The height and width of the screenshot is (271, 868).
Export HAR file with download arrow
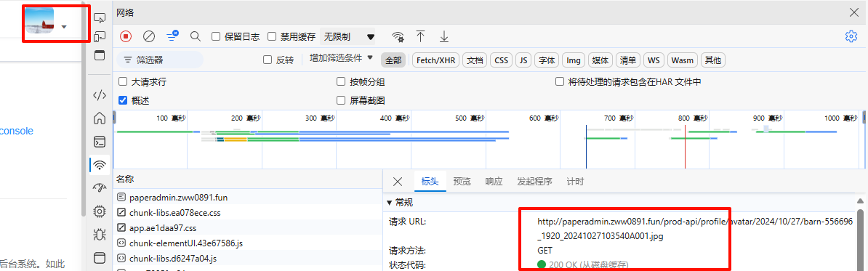(444, 36)
